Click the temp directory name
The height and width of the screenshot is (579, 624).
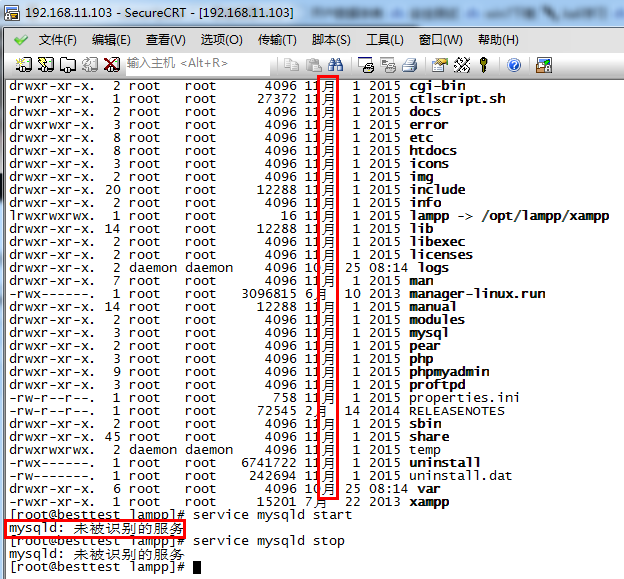(425, 450)
